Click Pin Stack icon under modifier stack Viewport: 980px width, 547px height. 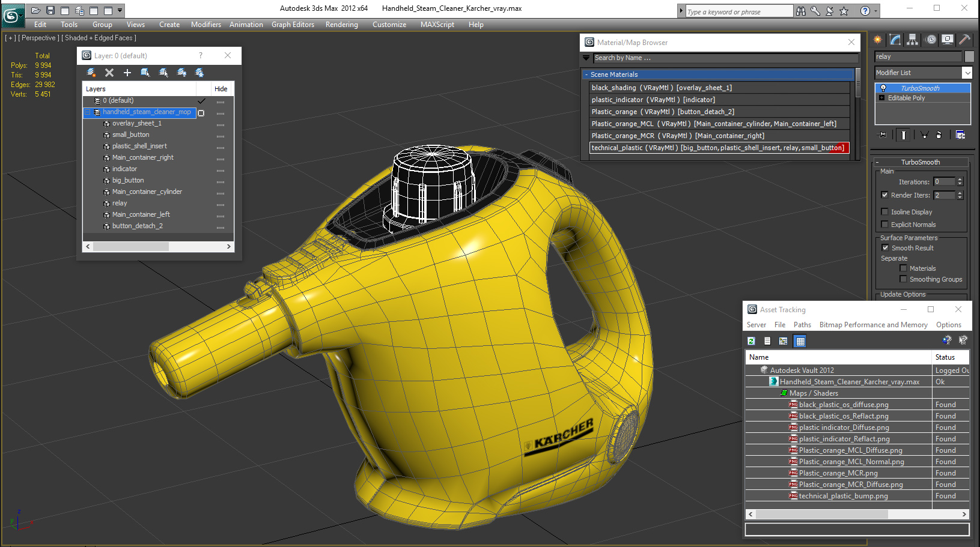pos(882,135)
